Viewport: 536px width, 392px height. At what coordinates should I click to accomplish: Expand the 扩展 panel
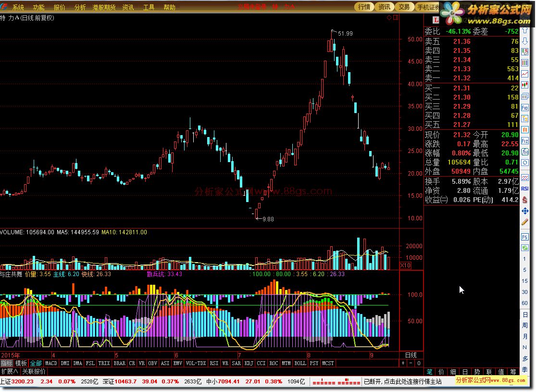click(10, 371)
